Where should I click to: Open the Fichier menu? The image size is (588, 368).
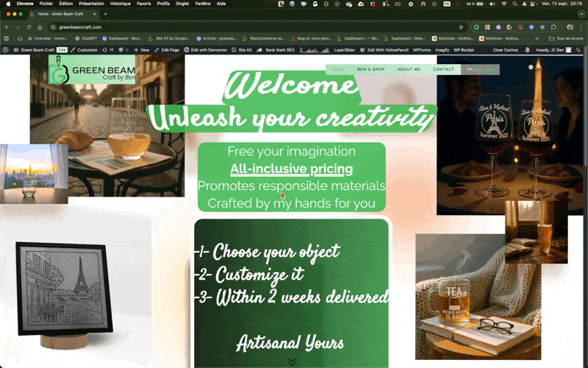coord(46,4)
